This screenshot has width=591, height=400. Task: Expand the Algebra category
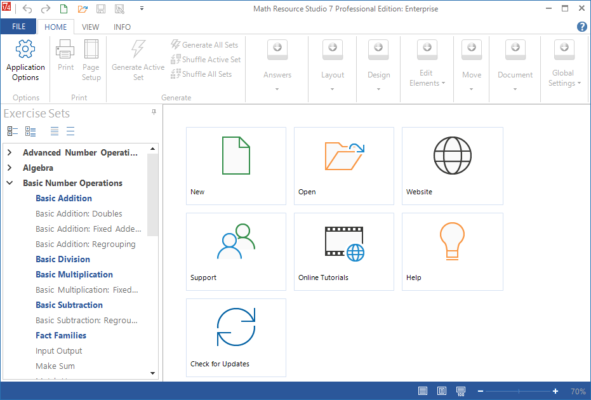tap(10, 168)
